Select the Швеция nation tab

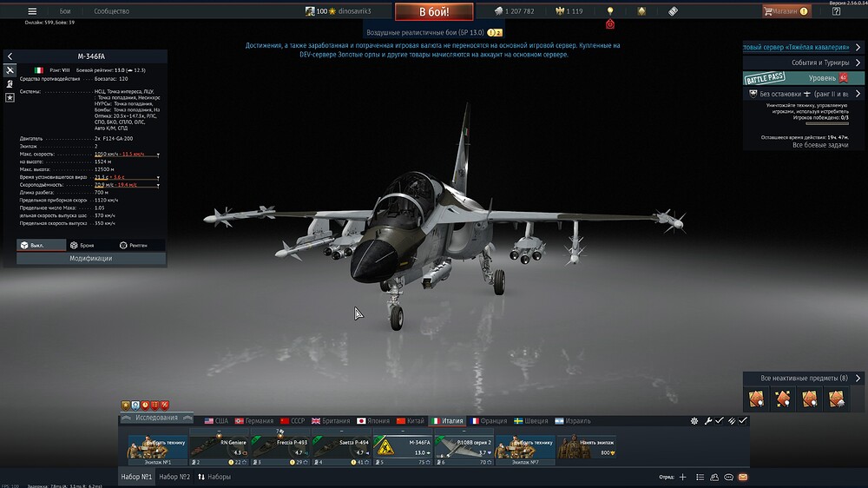coord(531,421)
